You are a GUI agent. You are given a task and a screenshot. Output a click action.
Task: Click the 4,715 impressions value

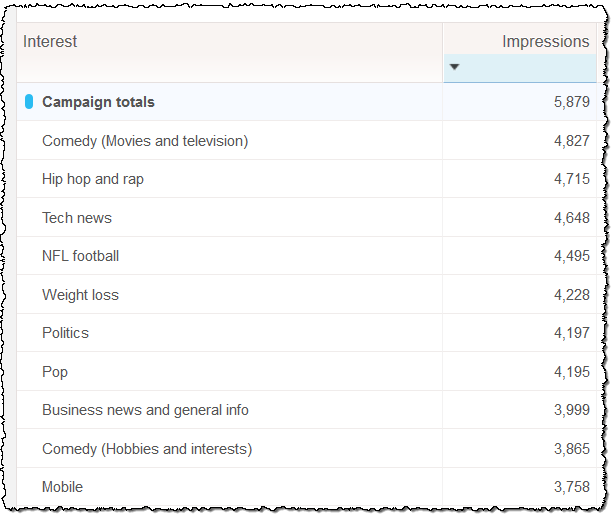(571, 179)
